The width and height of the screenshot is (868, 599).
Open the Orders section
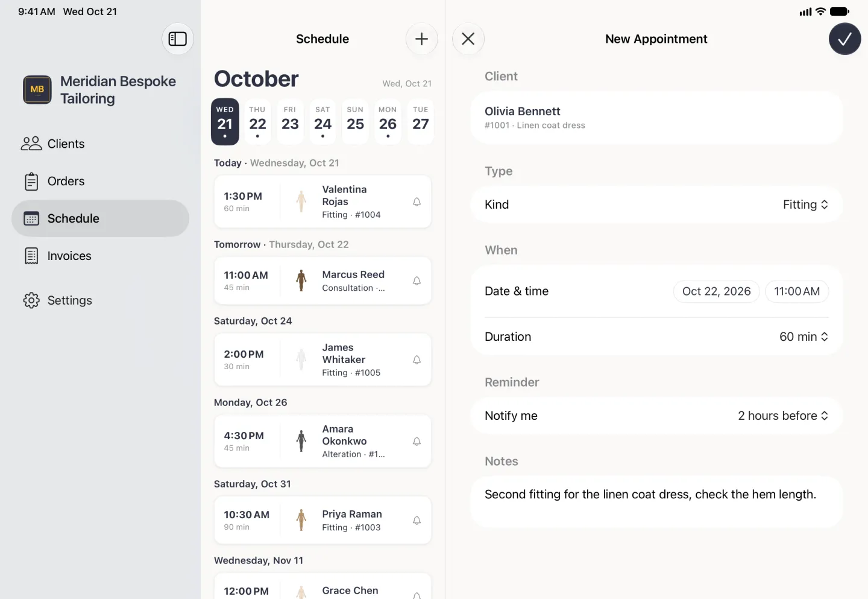(x=100, y=181)
